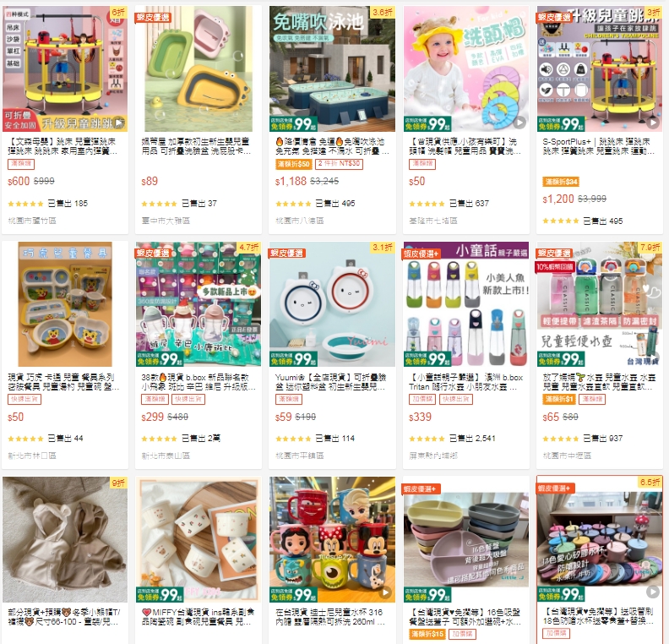Click star rating of Yuumi folding basin

click(293, 439)
